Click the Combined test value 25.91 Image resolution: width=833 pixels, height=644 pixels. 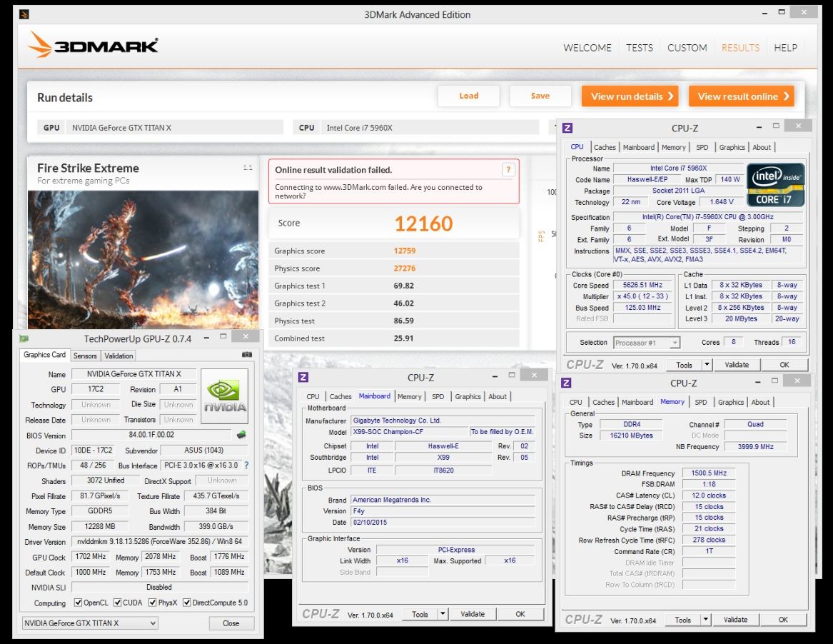coord(404,338)
